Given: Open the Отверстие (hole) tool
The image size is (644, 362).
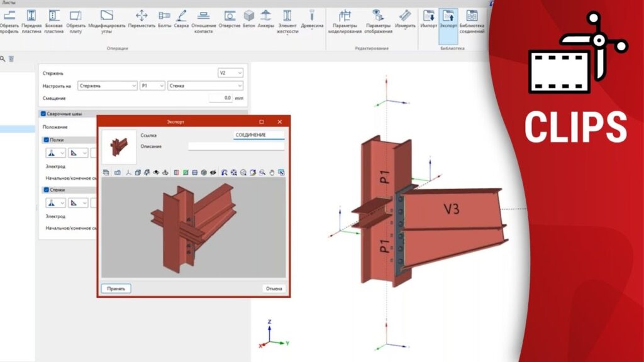Looking at the screenshot, I should coord(230,16).
